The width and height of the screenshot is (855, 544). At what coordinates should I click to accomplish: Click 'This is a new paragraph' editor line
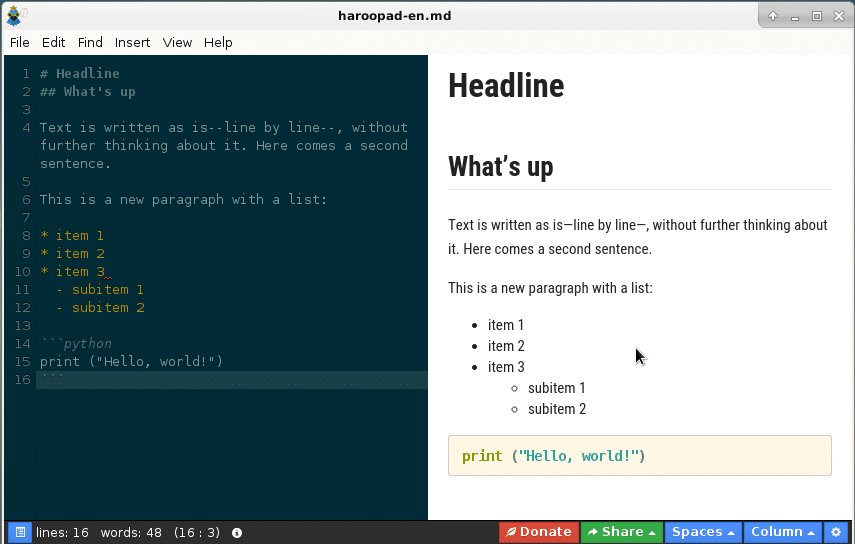183,200
